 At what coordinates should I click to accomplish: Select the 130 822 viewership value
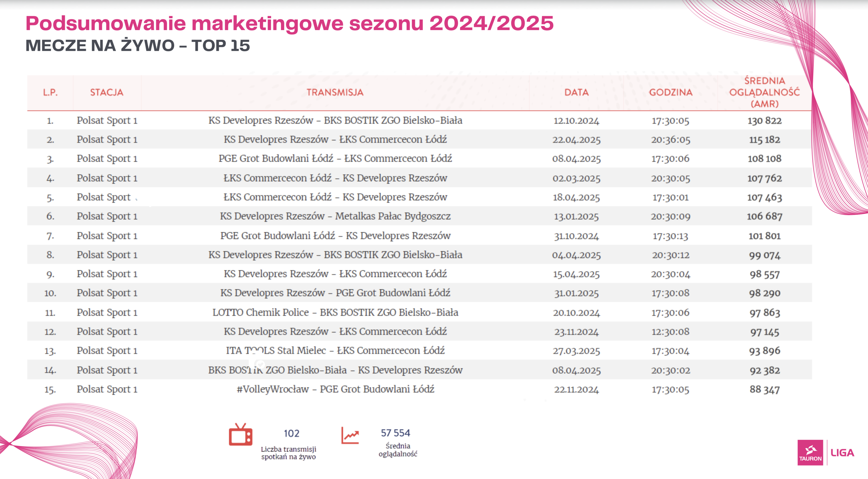[764, 121]
